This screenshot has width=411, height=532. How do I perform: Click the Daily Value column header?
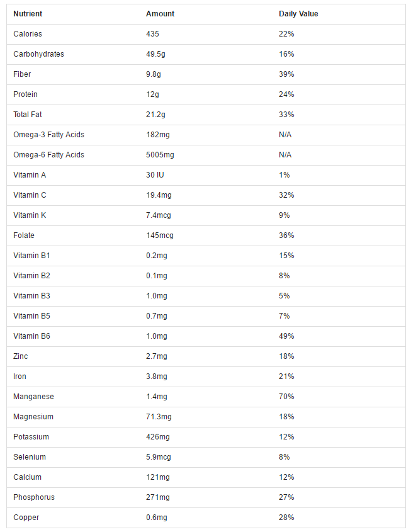(x=298, y=14)
